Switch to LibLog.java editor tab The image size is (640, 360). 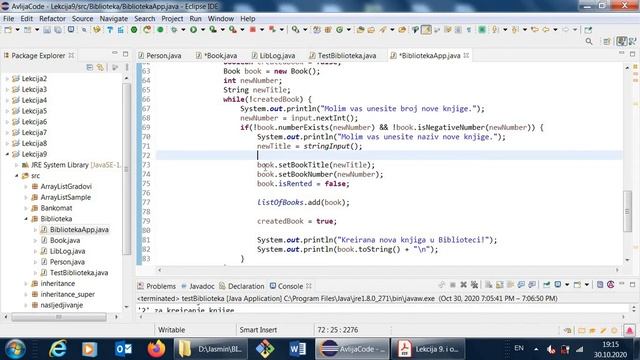273,56
